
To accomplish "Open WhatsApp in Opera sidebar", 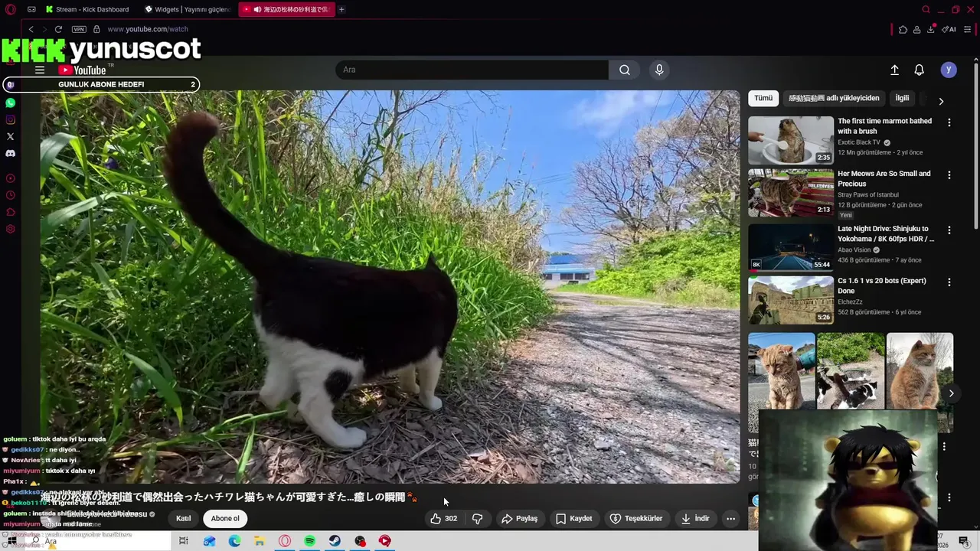I will 10,103.
